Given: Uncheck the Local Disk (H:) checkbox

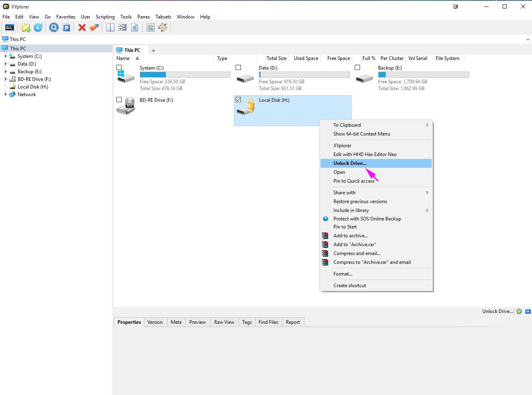Looking at the screenshot, I should click(238, 100).
